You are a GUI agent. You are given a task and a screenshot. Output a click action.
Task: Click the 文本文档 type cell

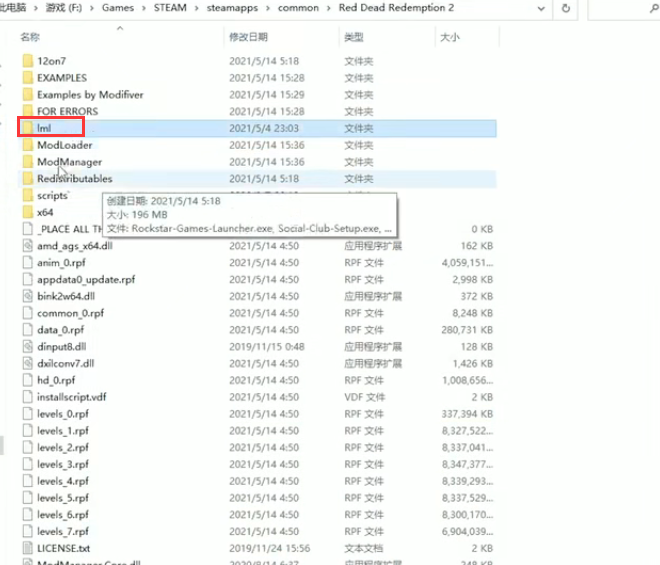pos(364,548)
